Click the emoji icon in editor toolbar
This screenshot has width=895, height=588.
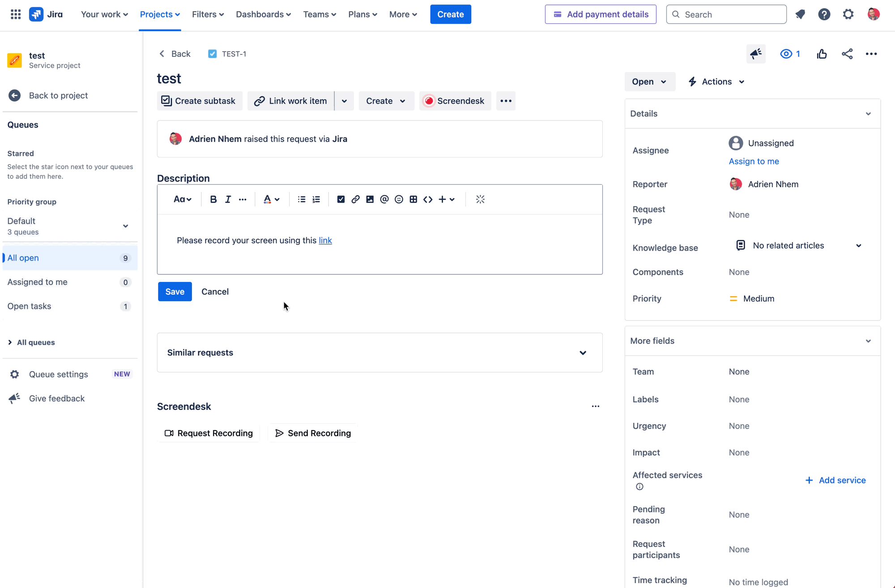tap(399, 200)
